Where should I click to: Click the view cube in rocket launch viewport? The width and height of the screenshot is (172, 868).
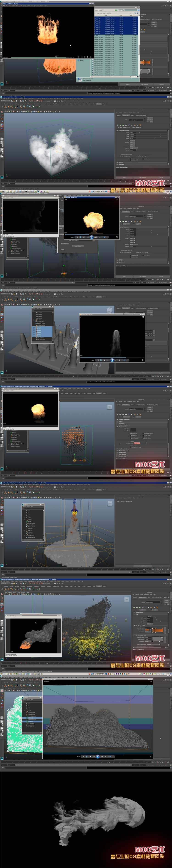[x=109, y=504]
